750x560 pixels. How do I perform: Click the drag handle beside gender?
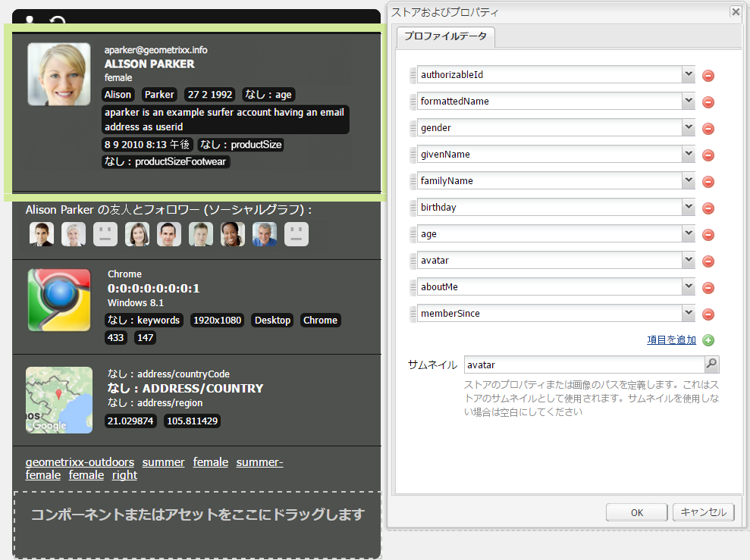click(413, 128)
